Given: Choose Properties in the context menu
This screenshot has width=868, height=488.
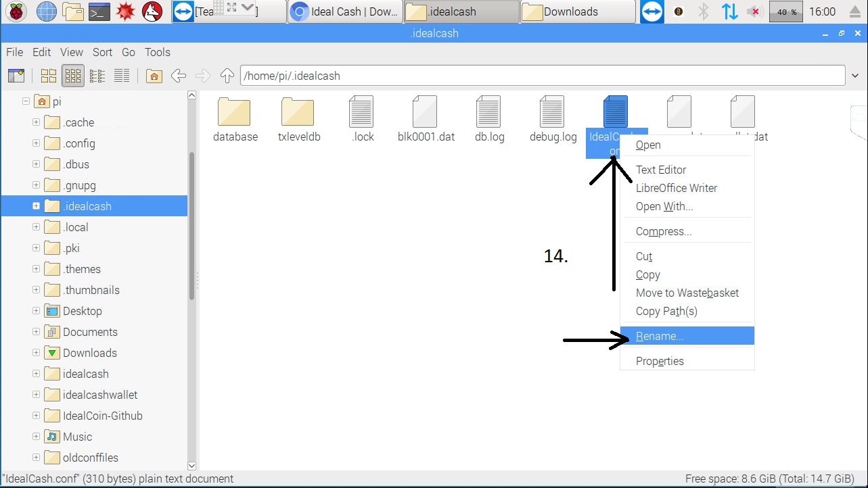Looking at the screenshot, I should point(687,361).
